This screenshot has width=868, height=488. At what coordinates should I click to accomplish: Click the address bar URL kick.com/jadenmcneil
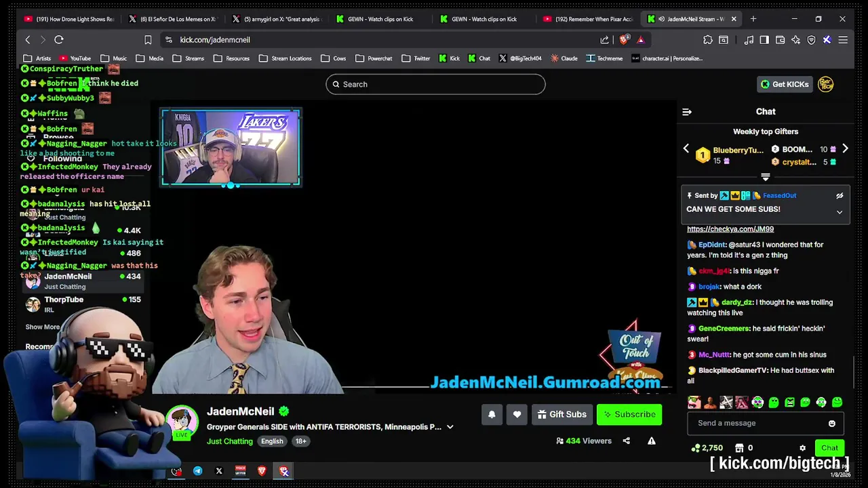coord(215,40)
